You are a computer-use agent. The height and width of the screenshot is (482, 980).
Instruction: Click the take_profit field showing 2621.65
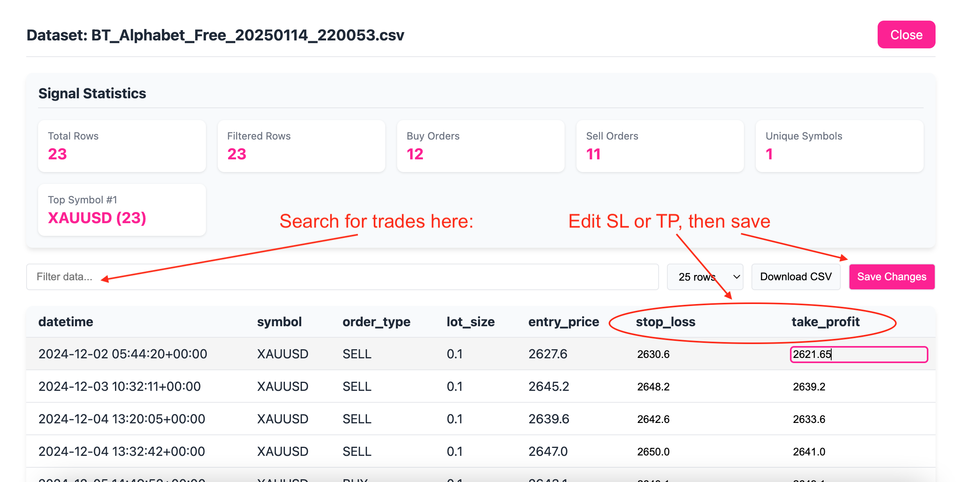(x=859, y=354)
